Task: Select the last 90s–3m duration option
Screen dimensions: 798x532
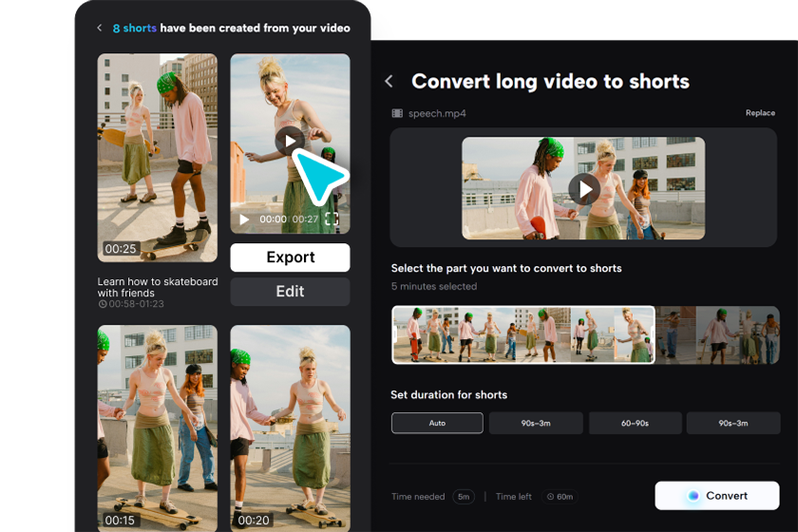Action: click(x=733, y=423)
